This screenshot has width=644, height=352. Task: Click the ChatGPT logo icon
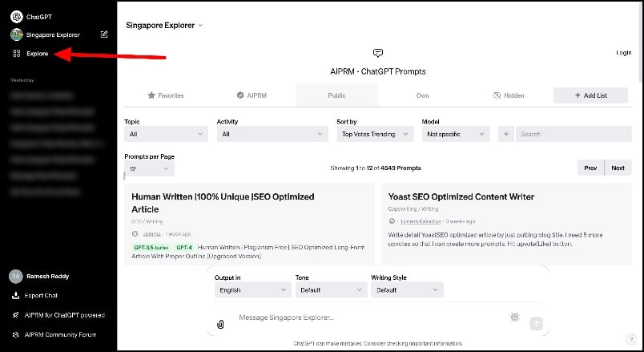click(17, 17)
